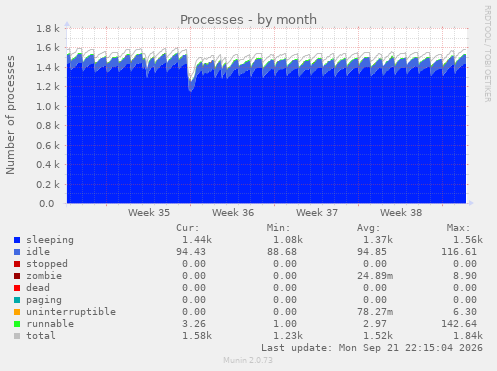
Task: Click total current value 1.58k
Action: 197,336
